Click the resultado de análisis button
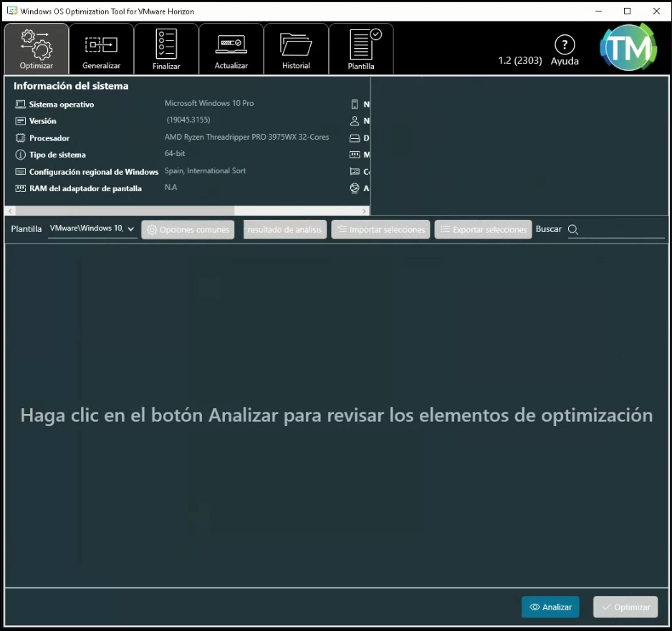The image size is (672, 631). click(x=285, y=229)
